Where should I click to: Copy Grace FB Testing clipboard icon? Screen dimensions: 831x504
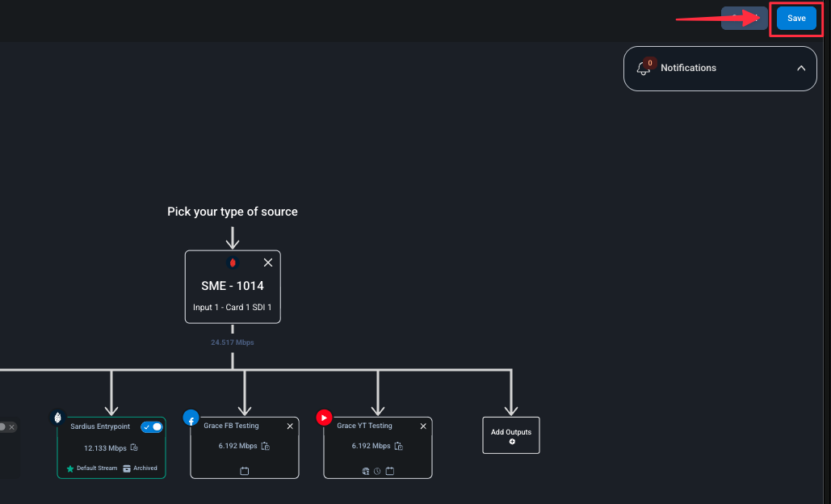click(266, 446)
